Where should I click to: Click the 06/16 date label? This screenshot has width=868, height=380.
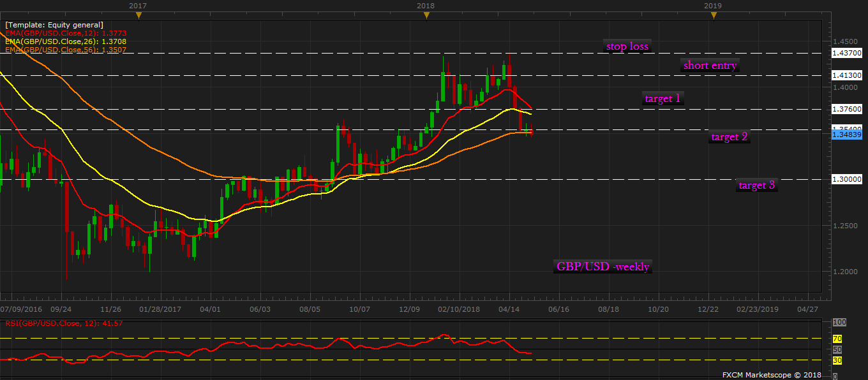[x=559, y=309]
